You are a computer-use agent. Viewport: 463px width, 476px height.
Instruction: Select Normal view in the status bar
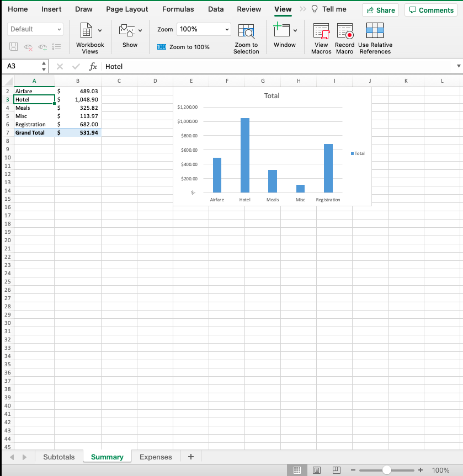(x=297, y=470)
